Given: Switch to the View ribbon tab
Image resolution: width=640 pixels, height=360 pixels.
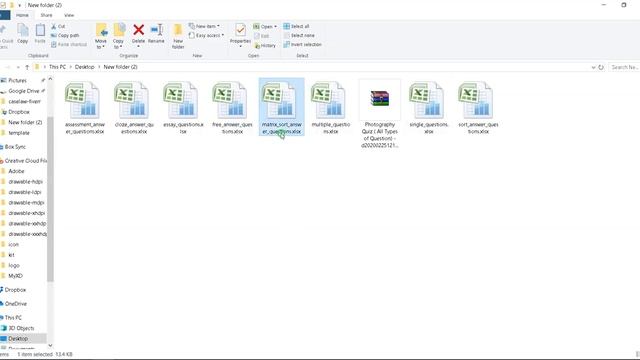Looking at the screenshot, I should [x=69, y=15].
